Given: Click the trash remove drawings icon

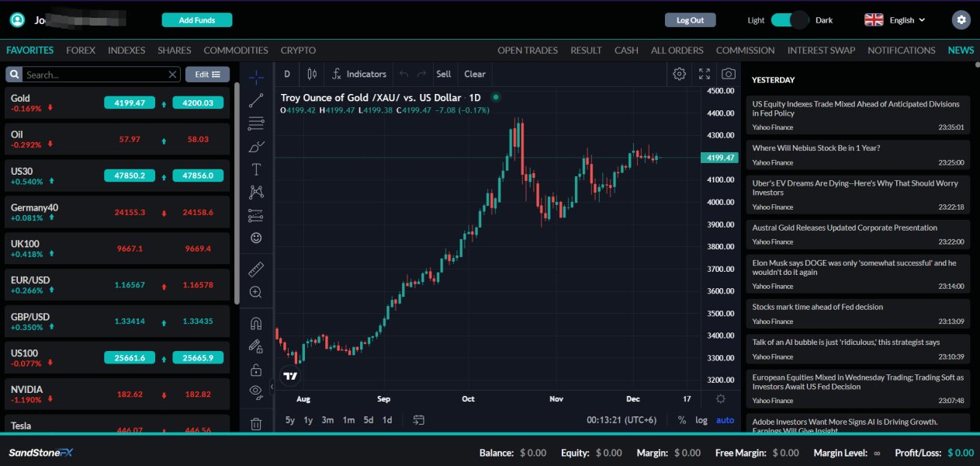Looking at the screenshot, I should (256, 424).
